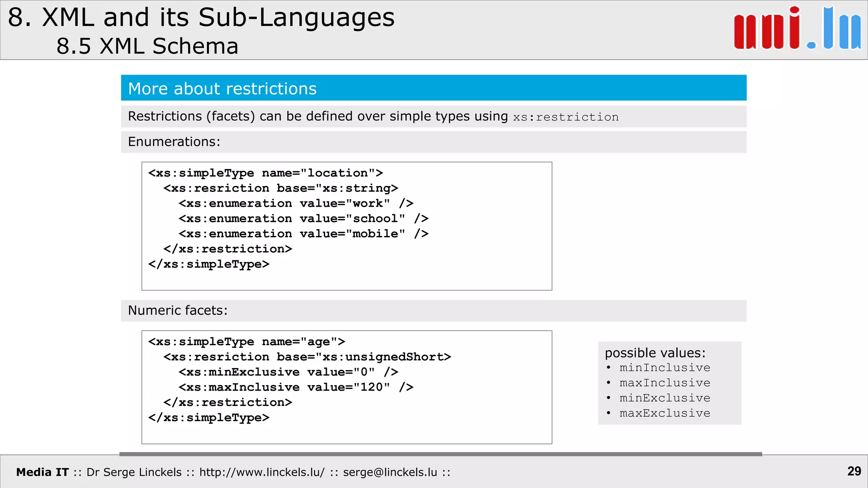Click the uni.lu logo

797,28
